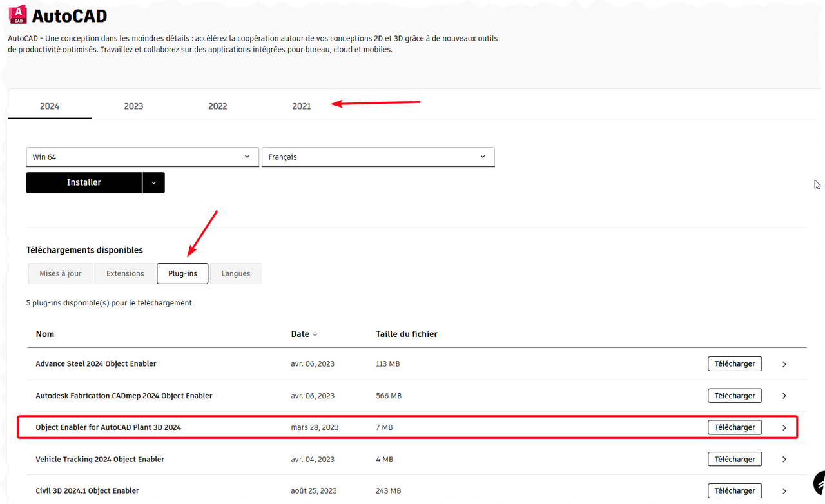Click the Object Enabler for AutoCAD Plant 3D name

coord(108,427)
